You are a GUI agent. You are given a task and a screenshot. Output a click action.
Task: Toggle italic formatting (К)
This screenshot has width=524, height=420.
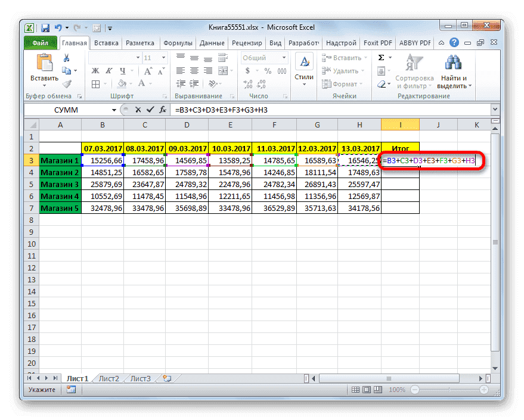click(108, 71)
